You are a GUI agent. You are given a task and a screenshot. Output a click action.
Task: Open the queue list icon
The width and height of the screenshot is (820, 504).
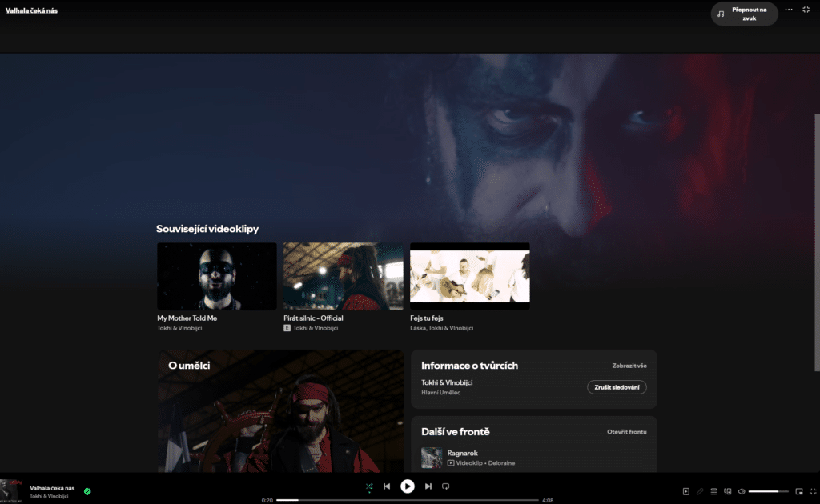[x=713, y=491]
